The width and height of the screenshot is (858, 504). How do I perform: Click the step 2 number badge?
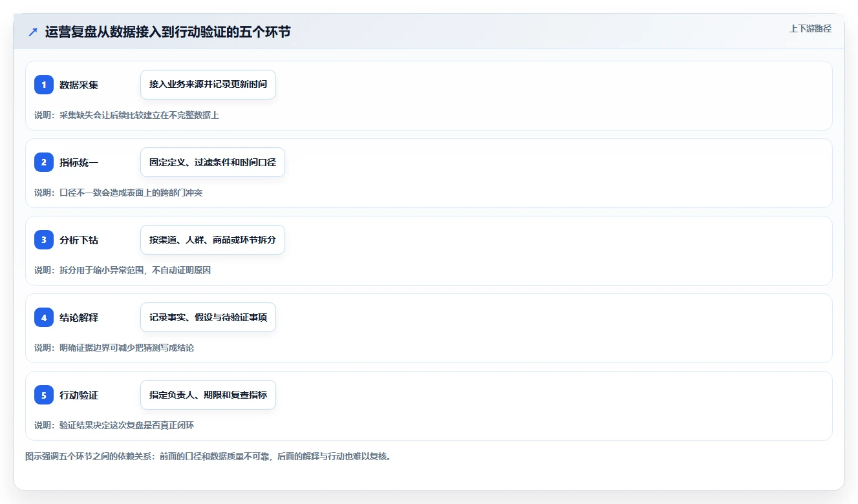[x=44, y=162]
